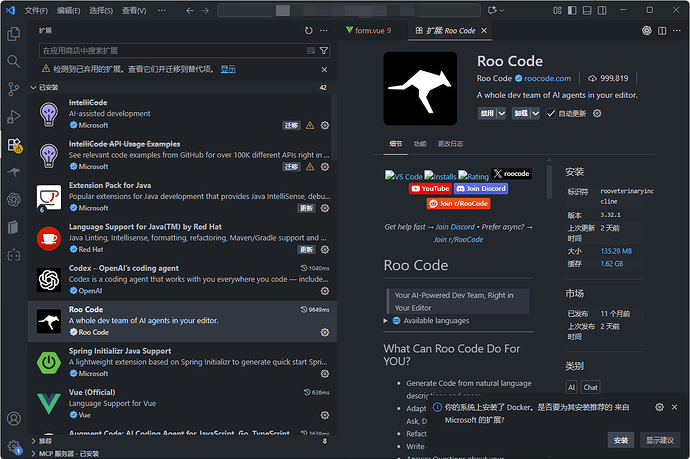Image resolution: width=690 pixels, height=459 pixels.
Task: Click the Disable button for Roo Code
Action: pos(487,114)
